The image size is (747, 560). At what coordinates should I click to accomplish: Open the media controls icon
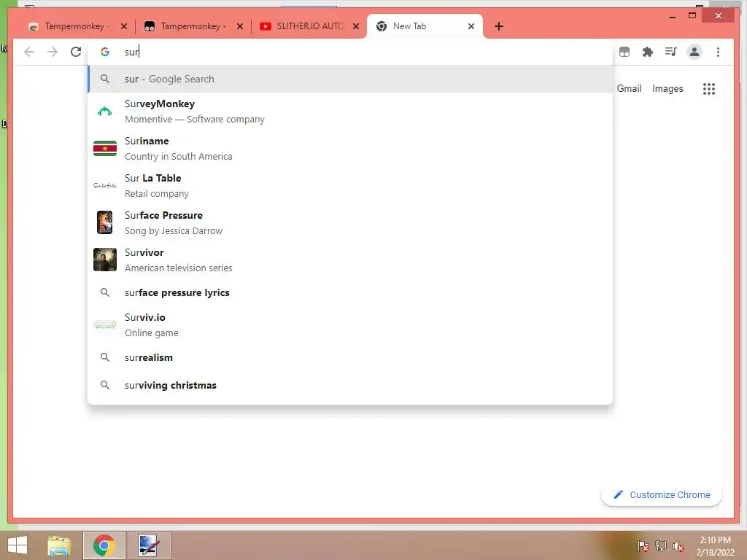click(x=671, y=52)
